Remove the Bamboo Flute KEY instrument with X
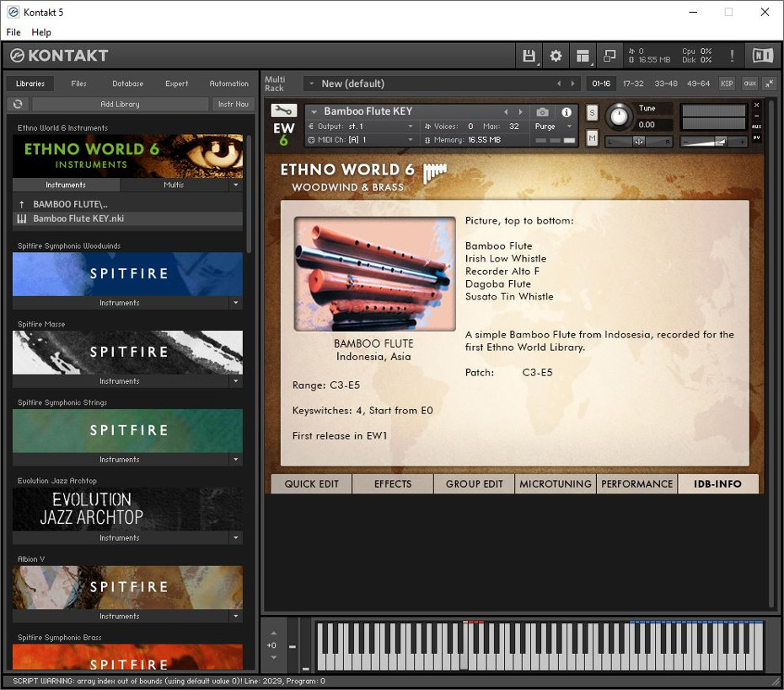The height and width of the screenshot is (690, 784). click(756, 105)
